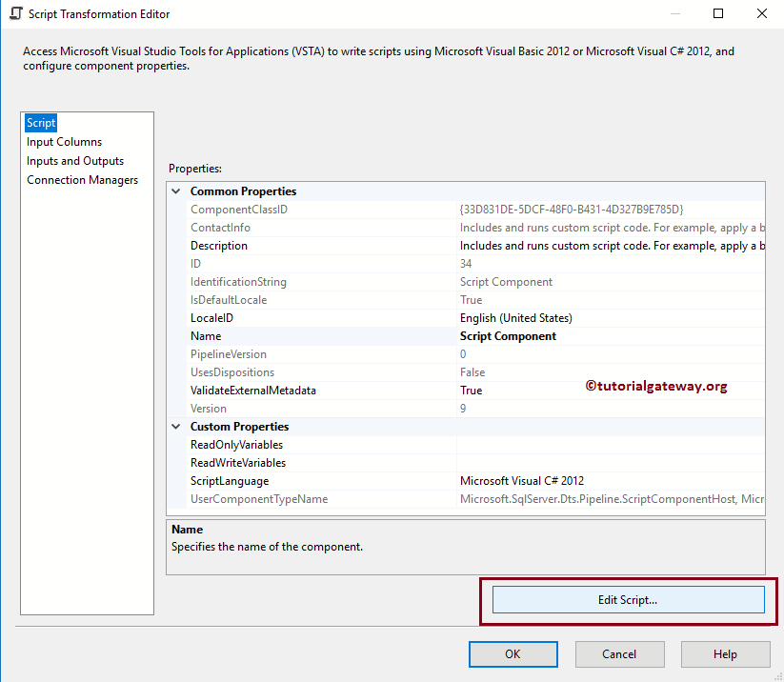The image size is (784, 682).
Task: Select Input Columns in the left pane
Action: point(64,141)
